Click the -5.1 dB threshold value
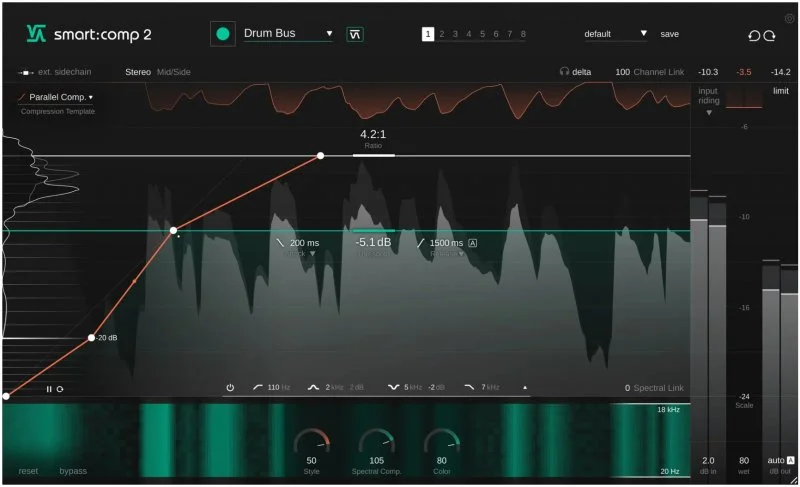 coord(373,242)
